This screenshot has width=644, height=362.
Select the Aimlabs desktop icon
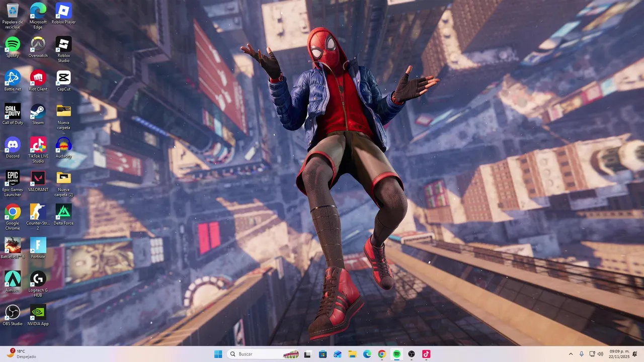pyautogui.click(x=13, y=282)
